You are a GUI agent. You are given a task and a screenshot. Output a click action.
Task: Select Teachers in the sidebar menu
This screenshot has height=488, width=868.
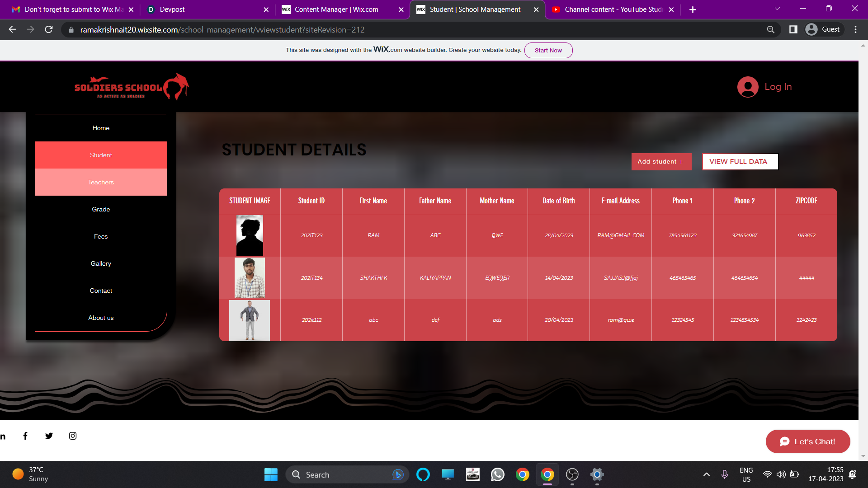coord(101,182)
